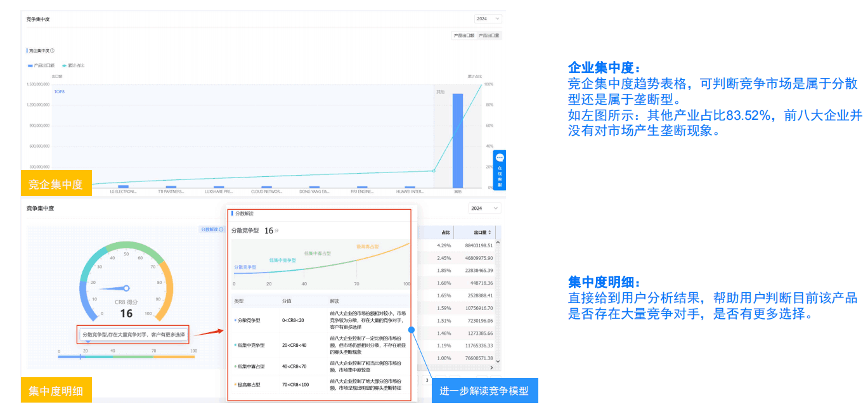The width and height of the screenshot is (868, 407).
Task: Open the top 2024 year dropdown
Action: (489, 18)
